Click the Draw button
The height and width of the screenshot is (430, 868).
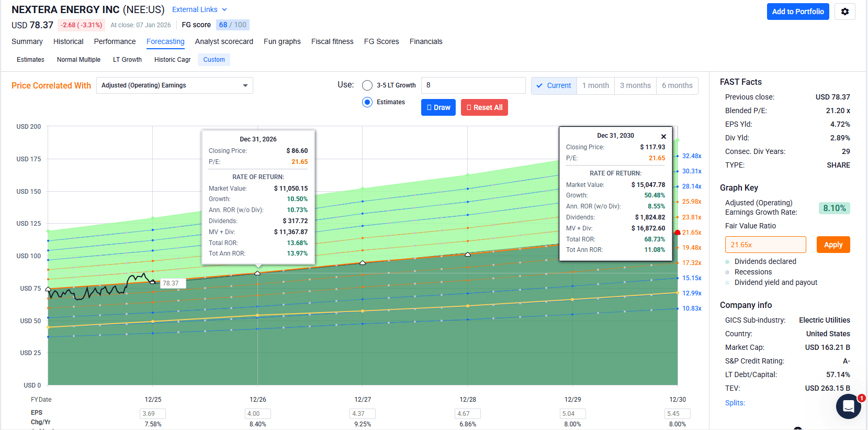pyautogui.click(x=438, y=107)
